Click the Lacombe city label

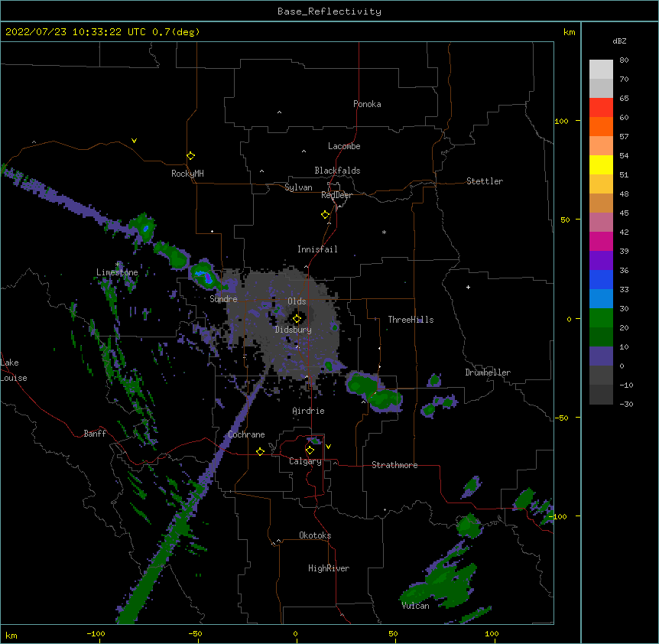click(x=344, y=146)
